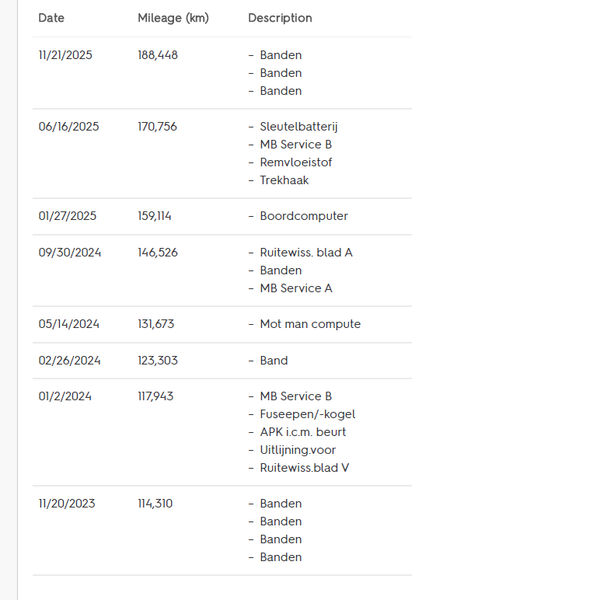Select the 11/20/2023 date entry
Image resolution: width=607 pixels, height=600 pixels.
(67, 503)
